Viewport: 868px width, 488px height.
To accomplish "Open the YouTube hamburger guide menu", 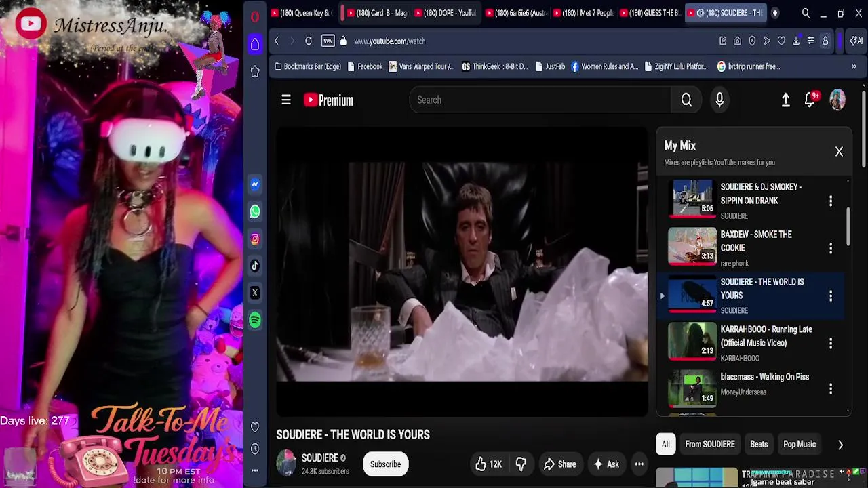I will pos(286,100).
